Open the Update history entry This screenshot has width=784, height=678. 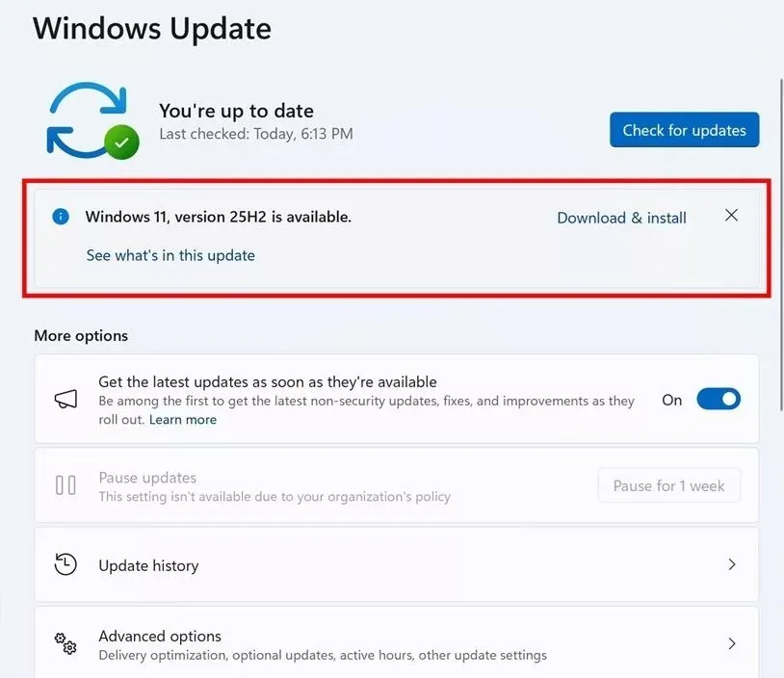[148, 566]
